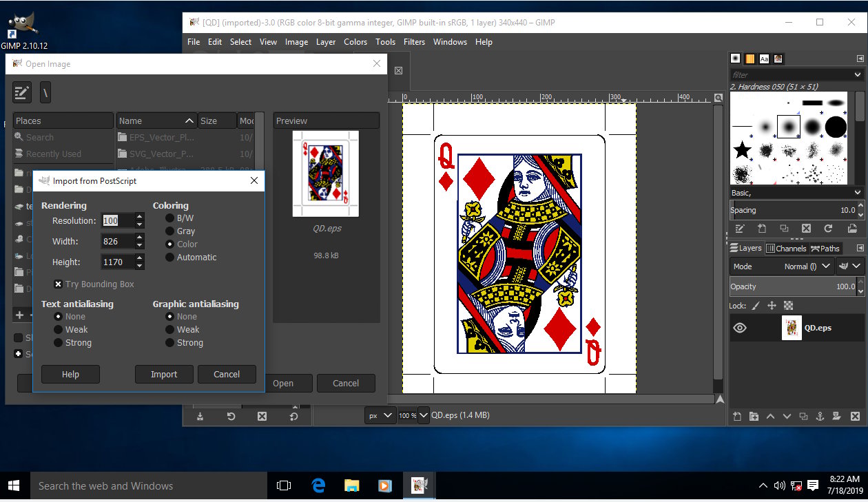This screenshot has width=868, height=502.
Task: Open the layer mode group dropdown
Action: pos(849,266)
